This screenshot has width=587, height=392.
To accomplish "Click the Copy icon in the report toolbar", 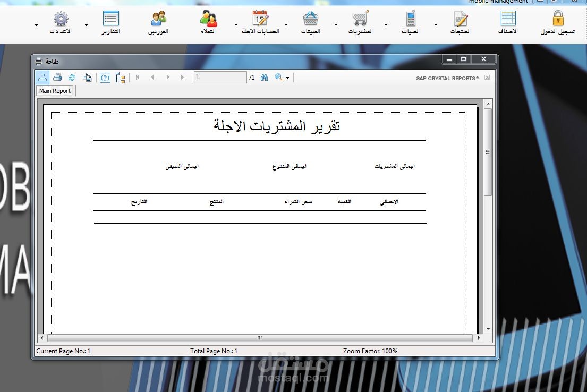I will [x=87, y=78].
